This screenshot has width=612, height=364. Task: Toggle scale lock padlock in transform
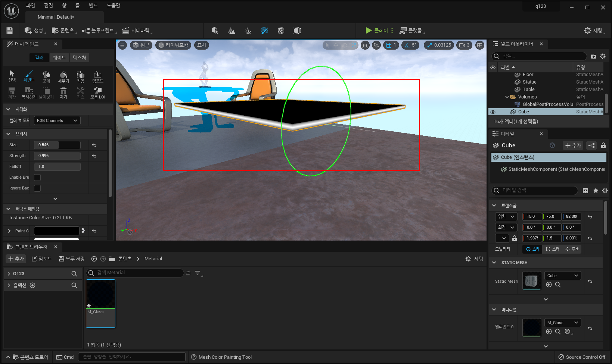click(x=515, y=238)
